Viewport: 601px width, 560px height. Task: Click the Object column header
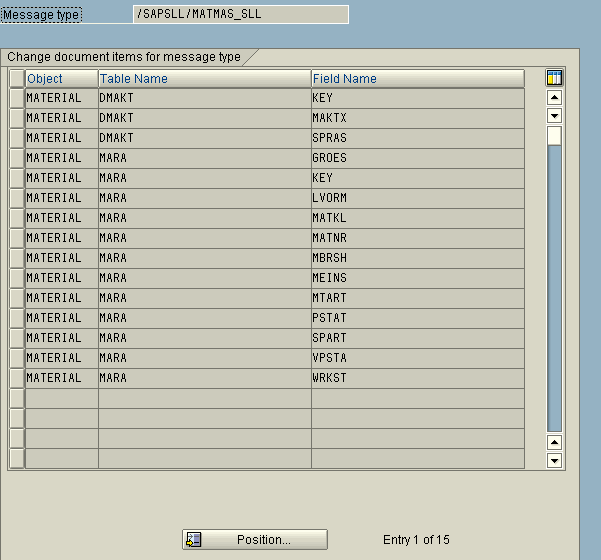(x=61, y=78)
